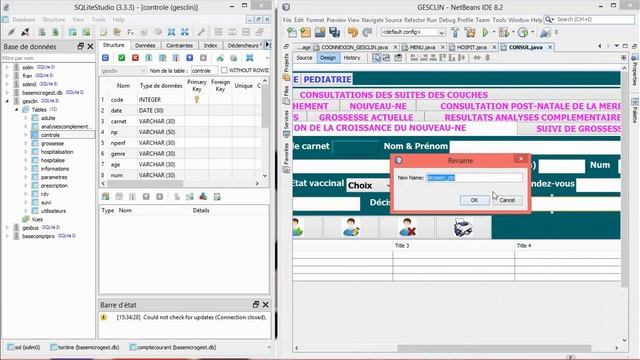The width and height of the screenshot is (640, 360).
Task: Click NetBeans New Project icon
Action: tap(306, 32)
